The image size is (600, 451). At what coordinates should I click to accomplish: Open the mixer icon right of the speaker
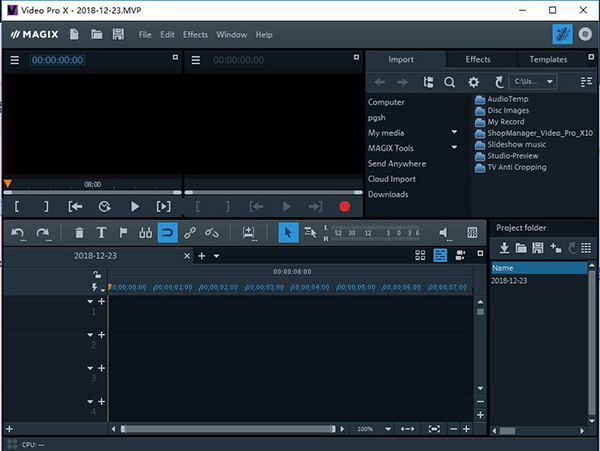tap(472, 233)
